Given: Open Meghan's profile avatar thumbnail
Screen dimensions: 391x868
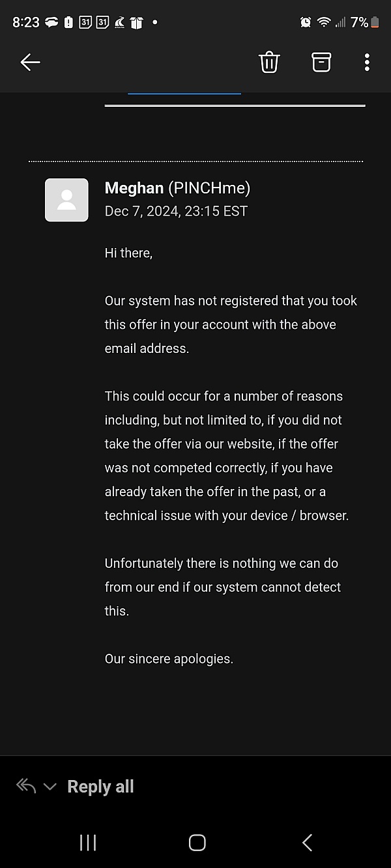Looking at the screenshot, I should click(x=66, y=200).
